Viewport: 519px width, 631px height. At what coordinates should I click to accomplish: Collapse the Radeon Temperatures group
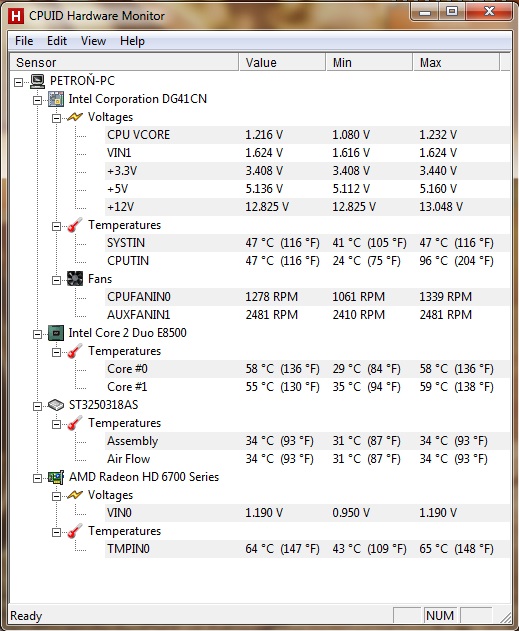[56, 532]
